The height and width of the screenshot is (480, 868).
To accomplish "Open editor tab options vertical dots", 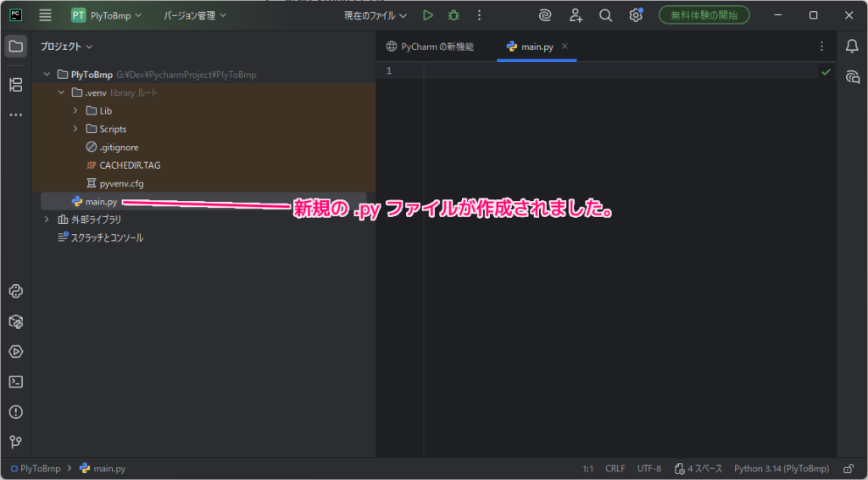I will click(x=822, y=47).
